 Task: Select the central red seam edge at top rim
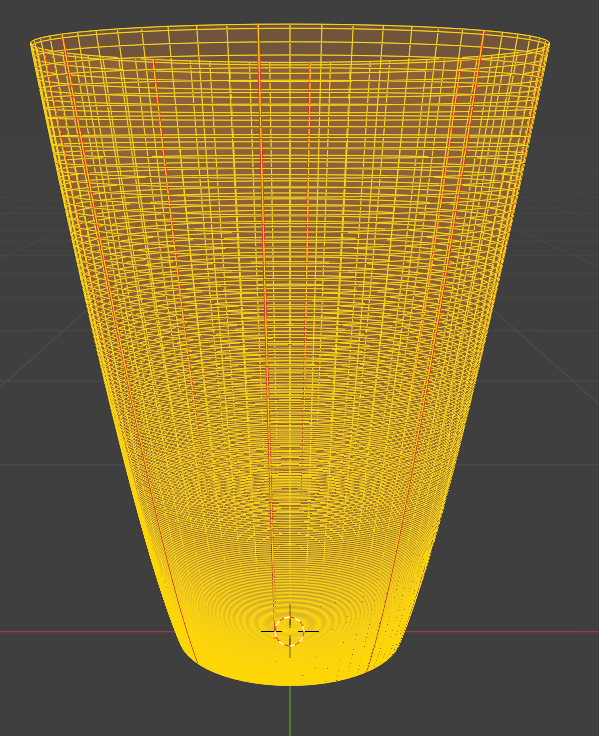258,42
